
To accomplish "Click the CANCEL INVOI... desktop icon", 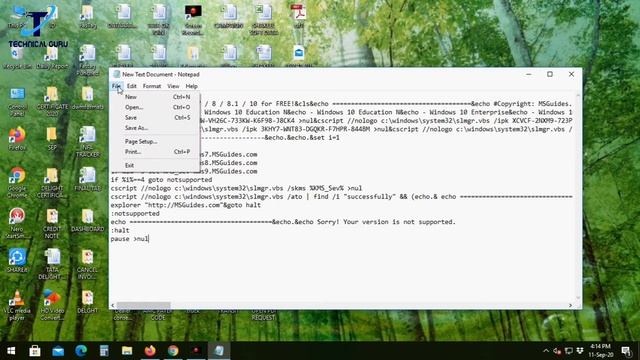I will (x=87, y=264).
